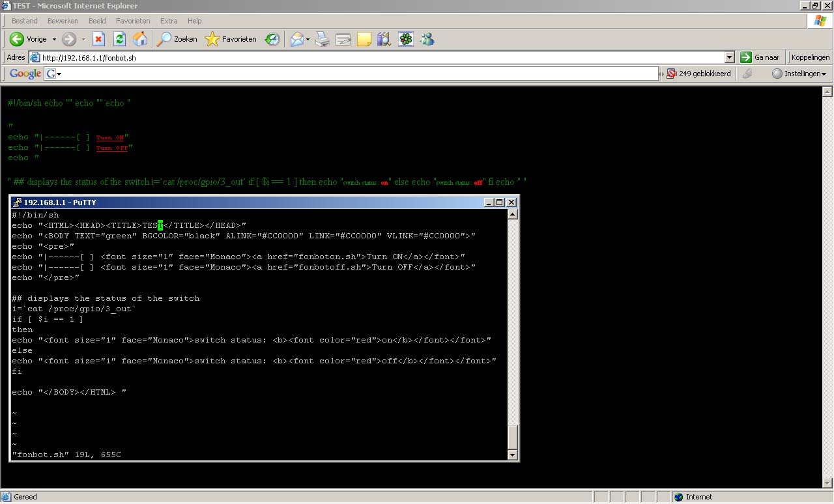Open the yellow note Discuss icon
The width and height of the screenshot is (834, 504).
[364, 39]
